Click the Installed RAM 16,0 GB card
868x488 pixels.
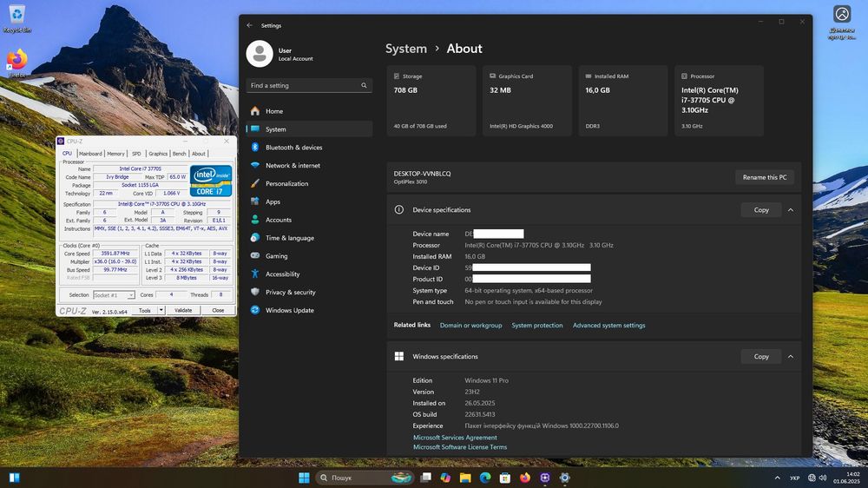click(622, 101)
